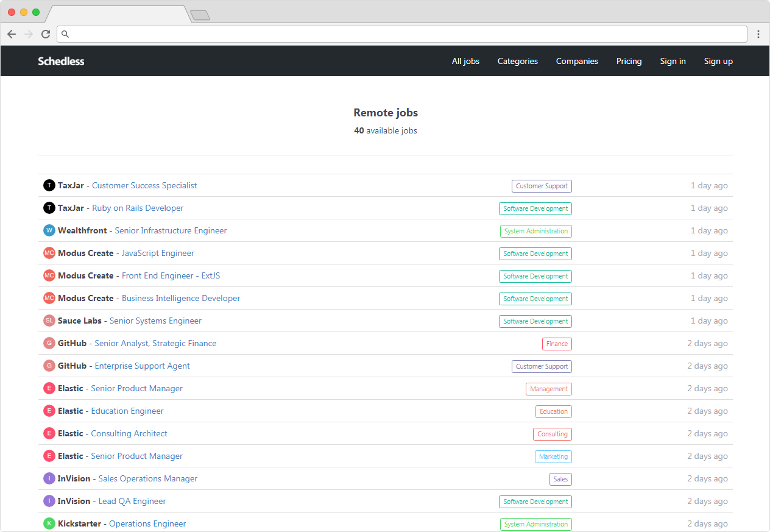Click the Marketing category tag
Viewport: 770px width, 532px height.
click(553, 456)
